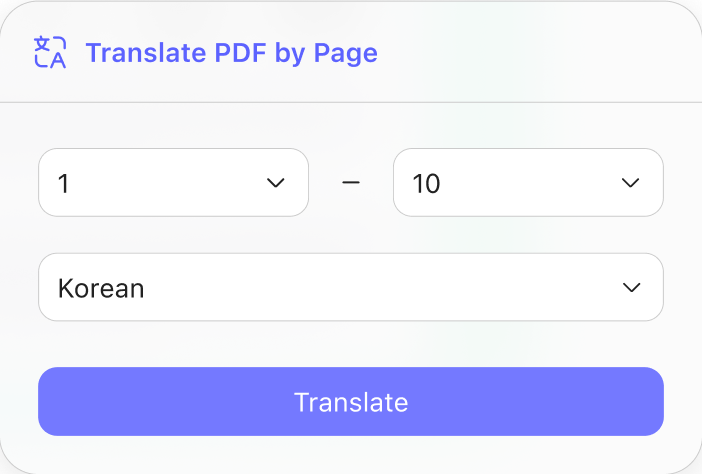
Task: Open the end page dropdown showing 10
Action: coord(528,182)
